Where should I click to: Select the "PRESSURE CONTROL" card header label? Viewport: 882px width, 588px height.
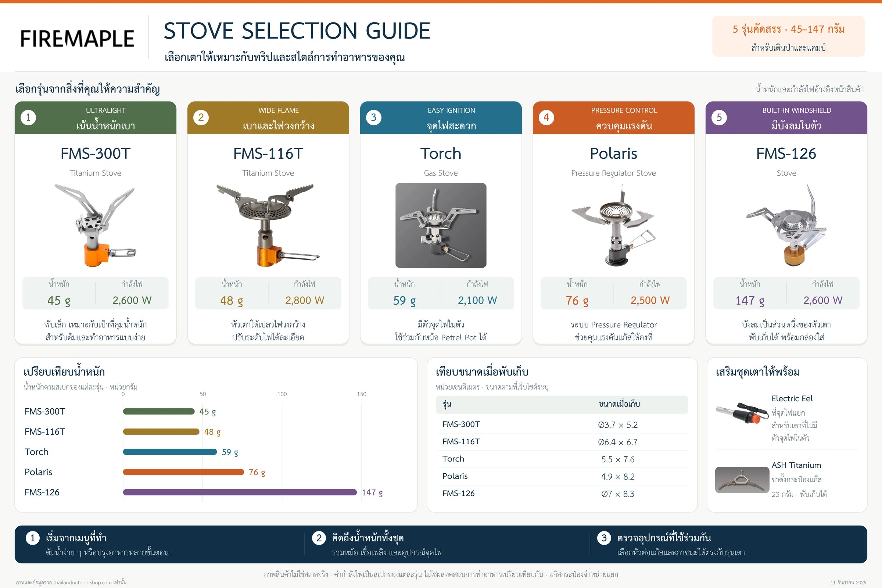coord(624,110)
